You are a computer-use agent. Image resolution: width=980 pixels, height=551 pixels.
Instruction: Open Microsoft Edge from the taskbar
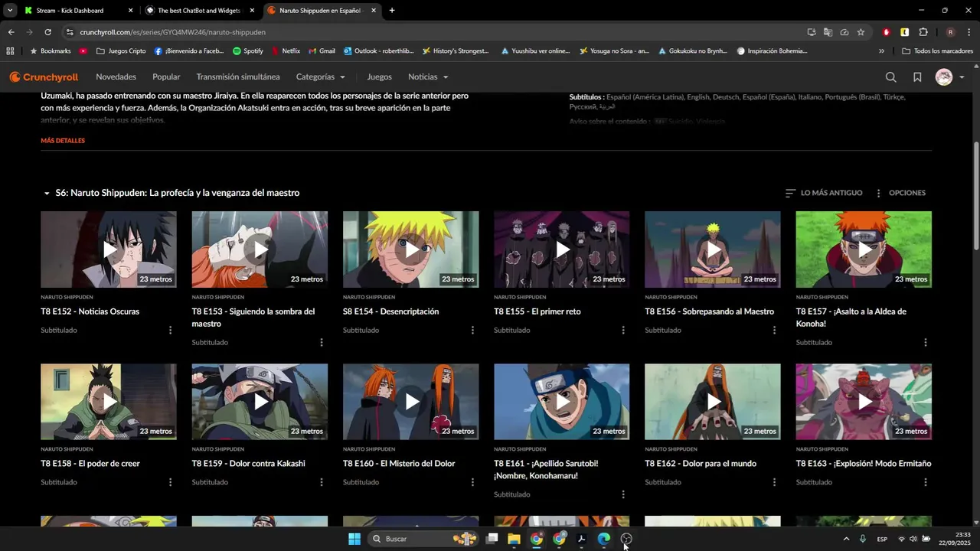tap(604, 539)
